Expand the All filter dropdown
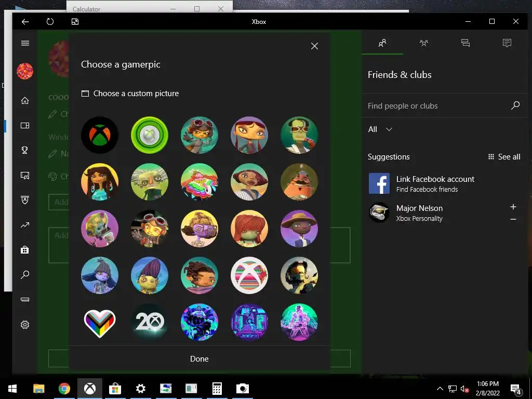The height and width of the screenshot is (399, 532). (380, 129)
